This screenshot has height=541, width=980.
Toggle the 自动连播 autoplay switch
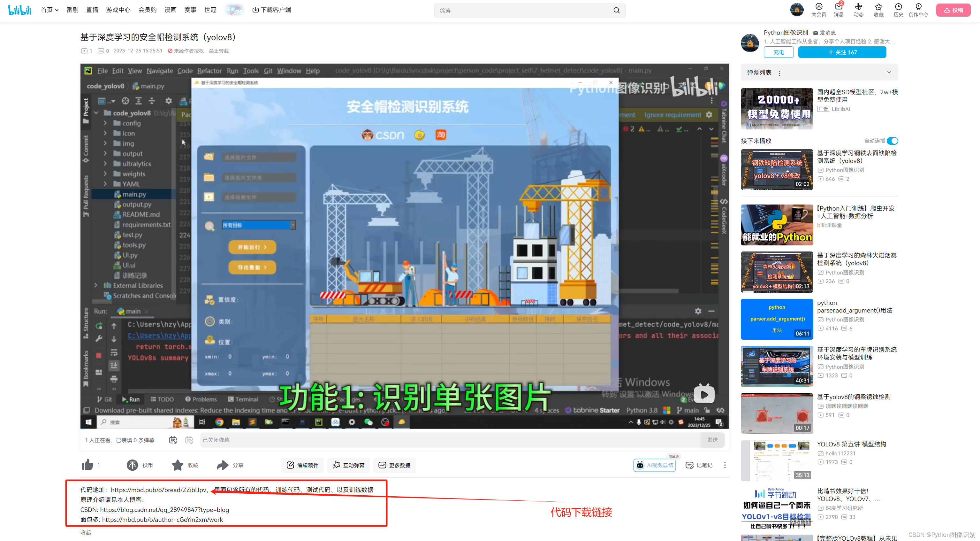892,141
